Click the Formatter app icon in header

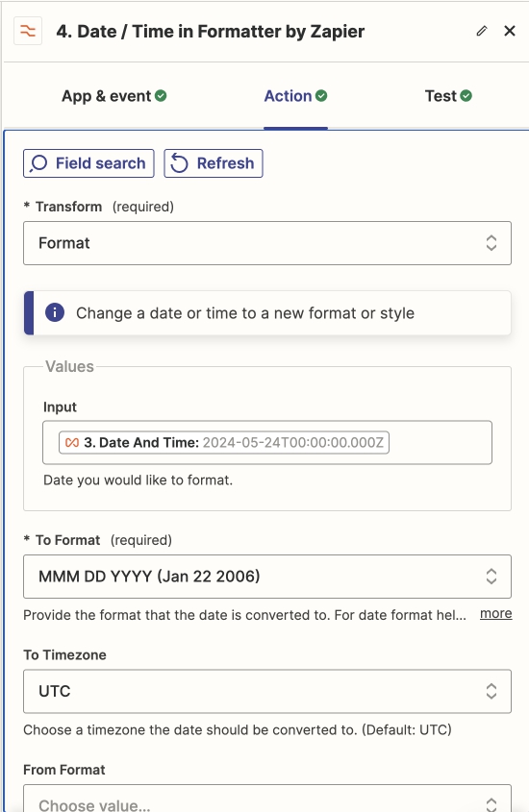(x=28, y=32)
